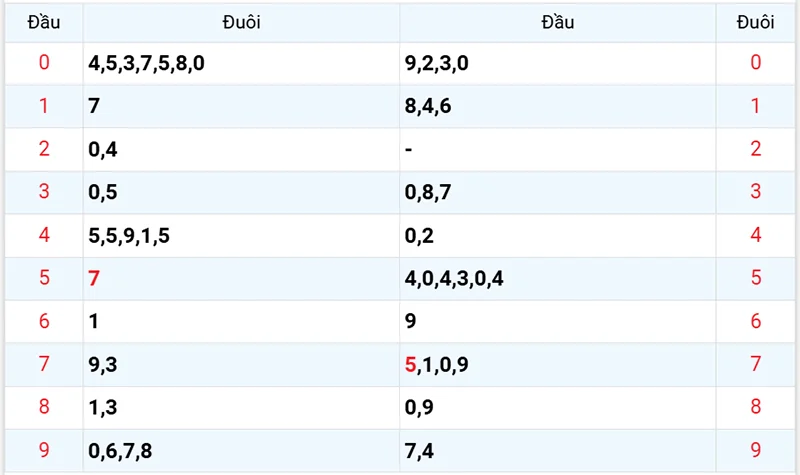This screenshot has width=800, height=475.
Task: Click the dash cell in row 2
Action: point(410,150)
